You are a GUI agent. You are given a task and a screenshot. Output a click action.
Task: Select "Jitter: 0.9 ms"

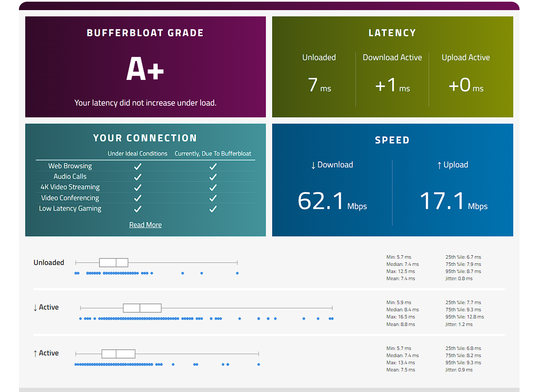tap(459, 370)
